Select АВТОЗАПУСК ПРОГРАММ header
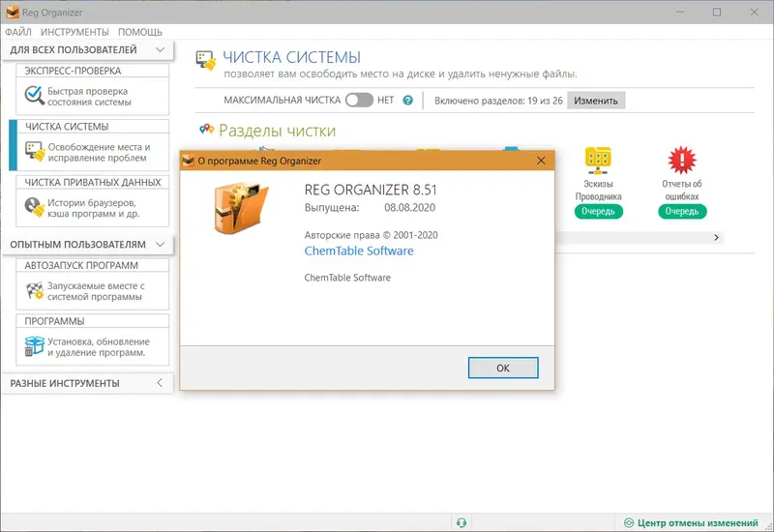 tap(92, 265)
